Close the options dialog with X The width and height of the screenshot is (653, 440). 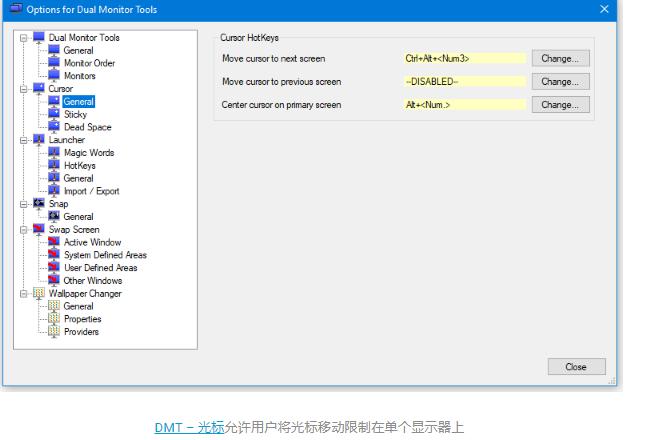tap(604, 9)
